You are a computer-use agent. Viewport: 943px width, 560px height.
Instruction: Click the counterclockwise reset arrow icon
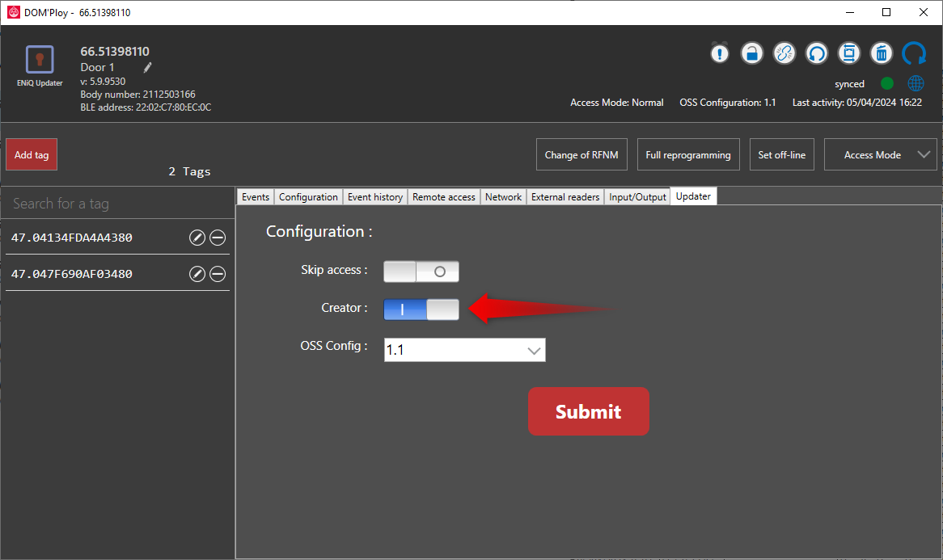tap(817, 53)
